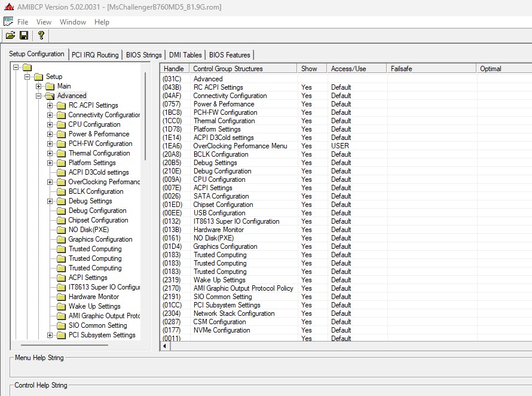Collapse the Setup tree node
The image size is (532, 396).
[x=27, y=77]
